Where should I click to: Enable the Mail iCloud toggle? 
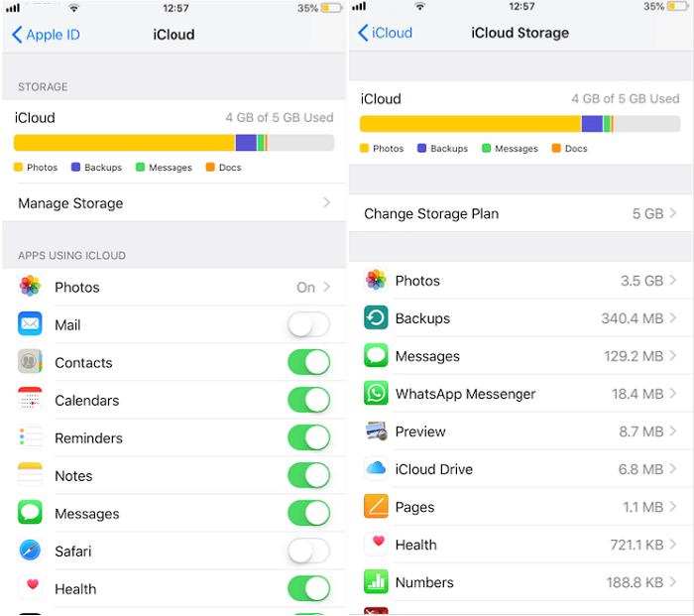[308, 324]
